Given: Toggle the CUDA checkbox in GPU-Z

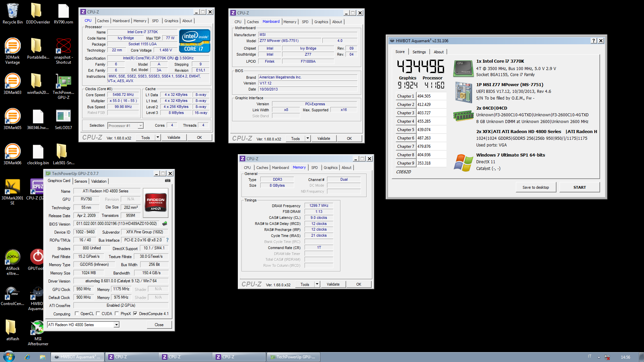Looking at the screenshot, I should pos(98,314).
